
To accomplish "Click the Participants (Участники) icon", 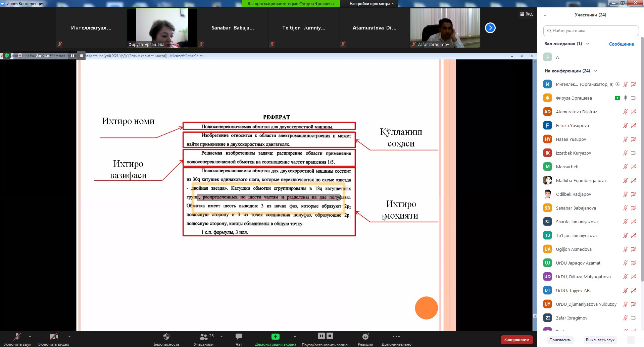I will (x=203, y=337).
